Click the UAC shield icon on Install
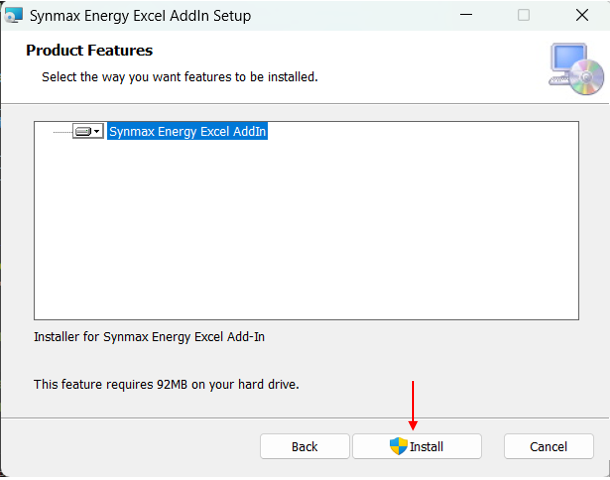Screen dimensions: 610x480 [x=398, y=446]
